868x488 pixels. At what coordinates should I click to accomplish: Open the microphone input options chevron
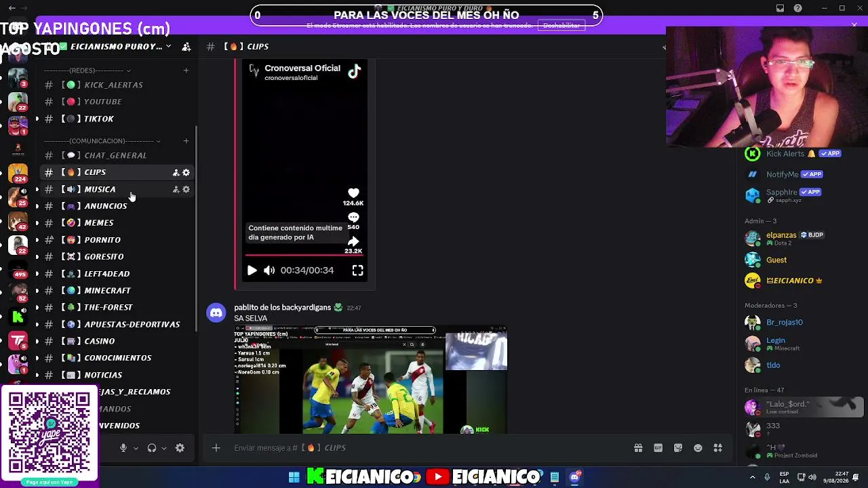point(136,448)
